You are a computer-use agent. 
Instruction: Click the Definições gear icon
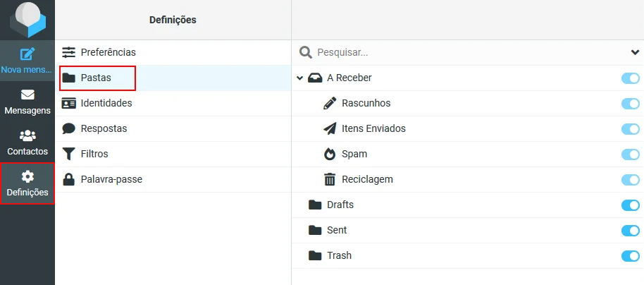tap(27, 176)
